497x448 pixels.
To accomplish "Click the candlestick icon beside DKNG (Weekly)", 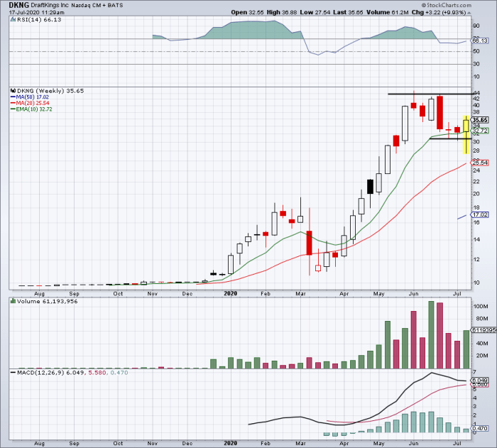I will 13,91.
